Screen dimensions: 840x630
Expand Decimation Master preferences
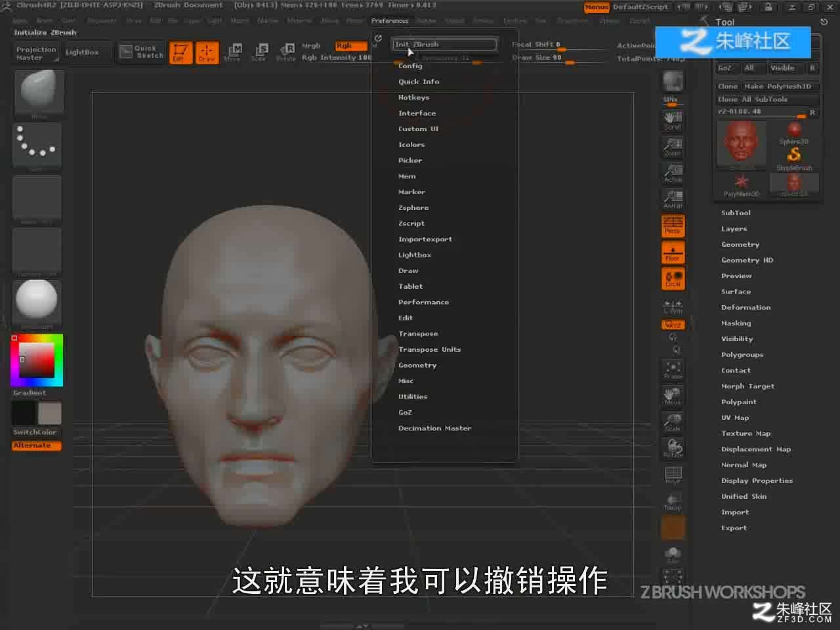point(434,428)
